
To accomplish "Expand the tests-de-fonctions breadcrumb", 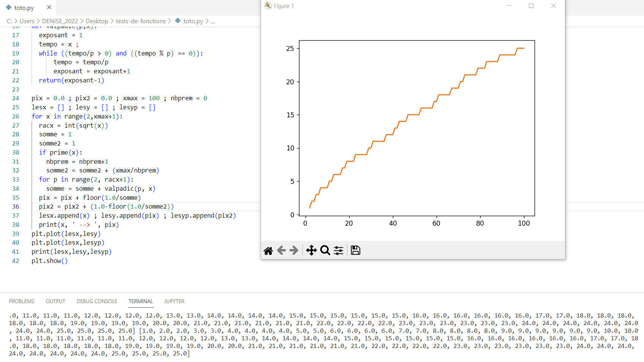I will pyautogui.click(x=141, y=21).
